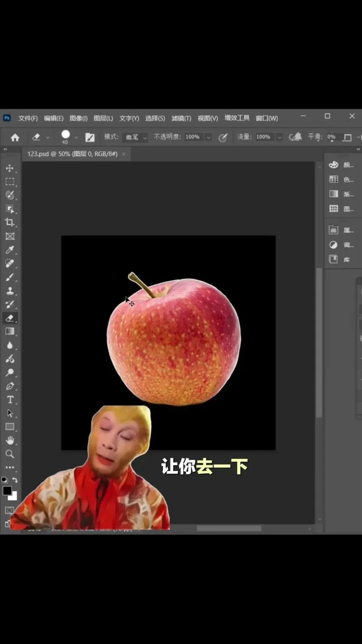Screen dimensions: 362x644
Task: Toggle pressure for opacity button
Action: pos(223,137)
